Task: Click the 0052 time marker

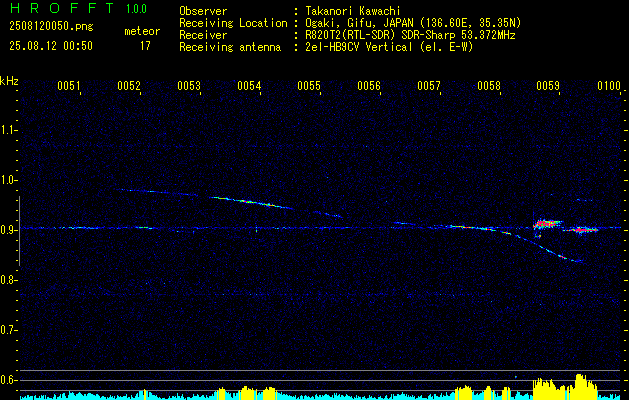Action: [x=129, y=85]
